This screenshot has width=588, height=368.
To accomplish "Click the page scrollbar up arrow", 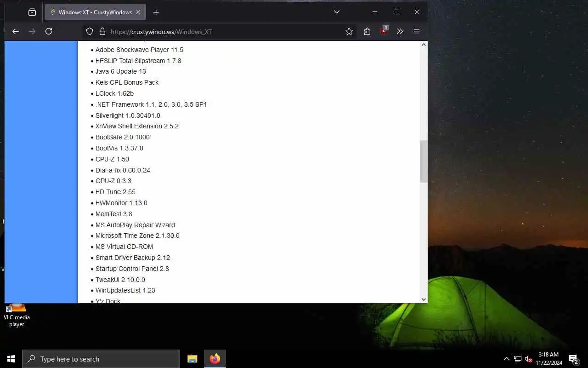I will tap(424, 45).
